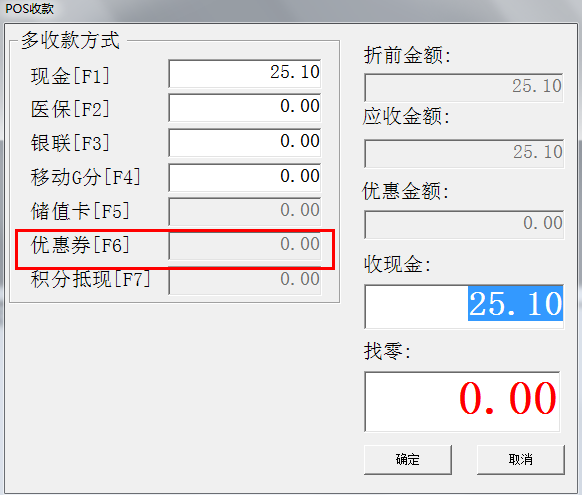Viewport: 582px width, 495px height.
Task: Confirm payment with the 确定 button
Action: [x=408, y=460]
